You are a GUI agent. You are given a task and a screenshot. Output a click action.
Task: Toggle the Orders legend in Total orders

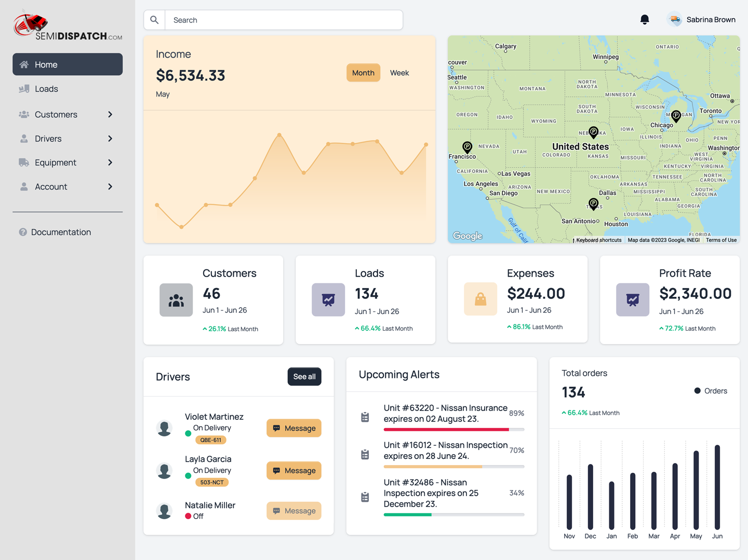(711, 391)
